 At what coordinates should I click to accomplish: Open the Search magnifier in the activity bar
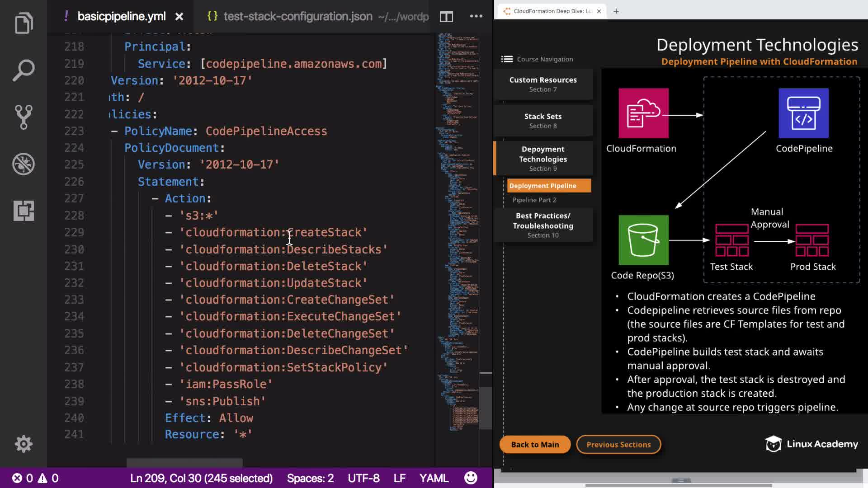pos(24,70)
